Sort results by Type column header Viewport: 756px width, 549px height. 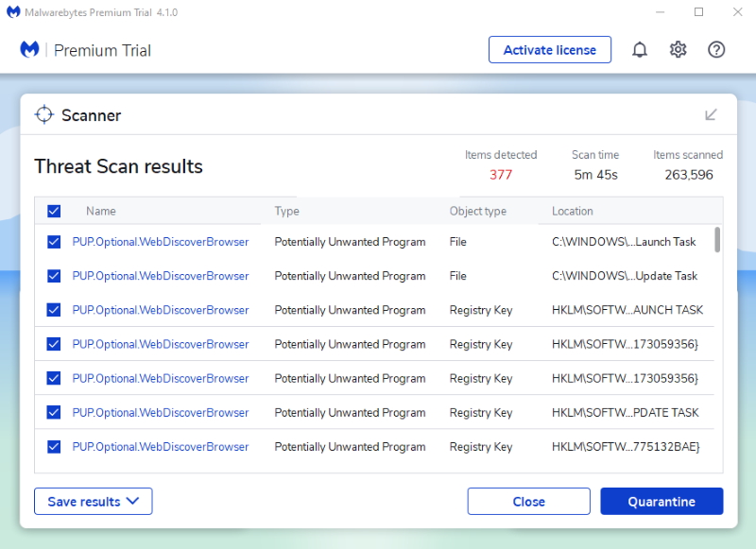point(286,212)
